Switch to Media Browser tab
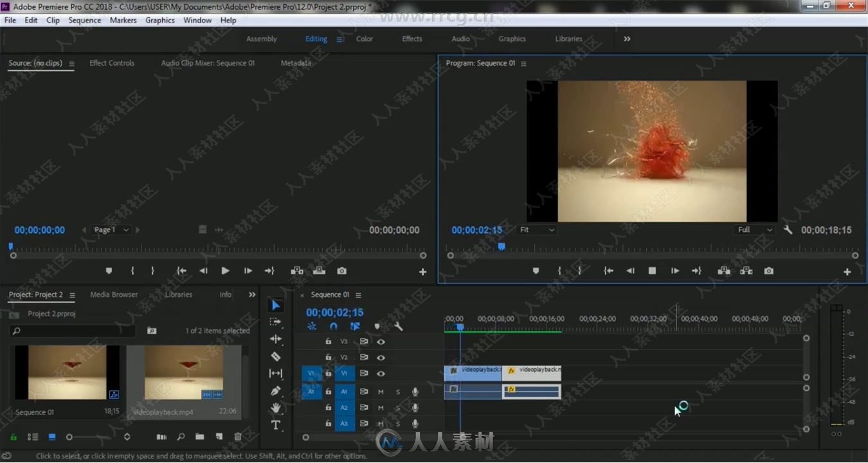The image size is (868, 463). point(114,295)
